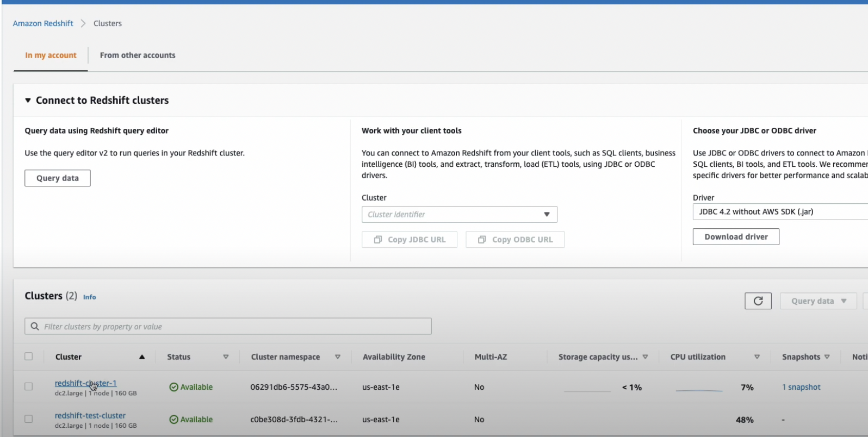
Task: Click the refresh clusters icon button
Action: coord(758,301)
